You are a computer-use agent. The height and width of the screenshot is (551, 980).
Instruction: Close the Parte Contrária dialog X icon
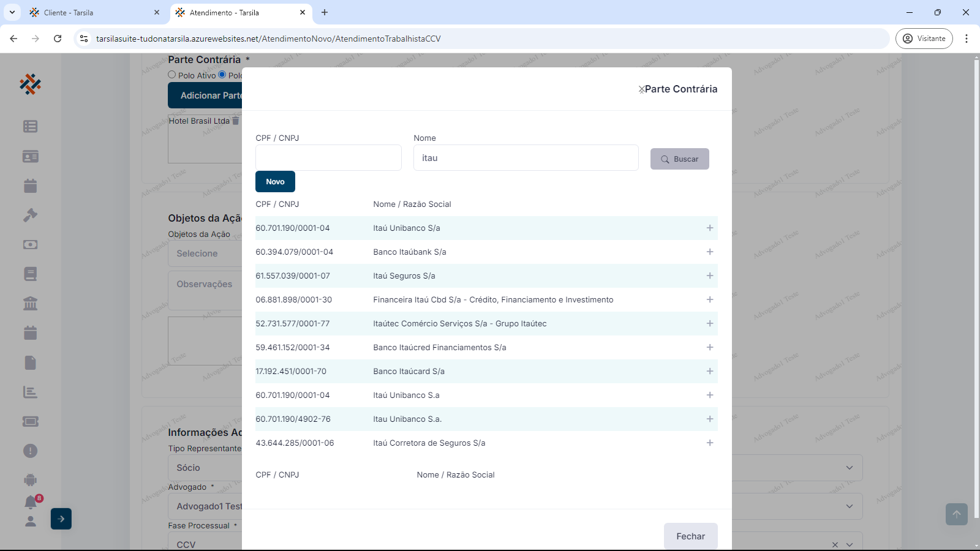[641, 89]
